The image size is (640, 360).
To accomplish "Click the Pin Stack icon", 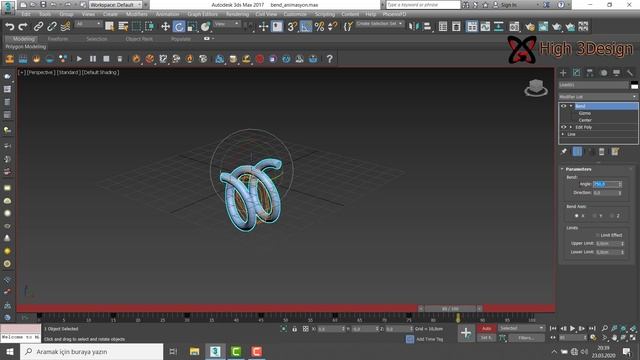I will [564, 151].
